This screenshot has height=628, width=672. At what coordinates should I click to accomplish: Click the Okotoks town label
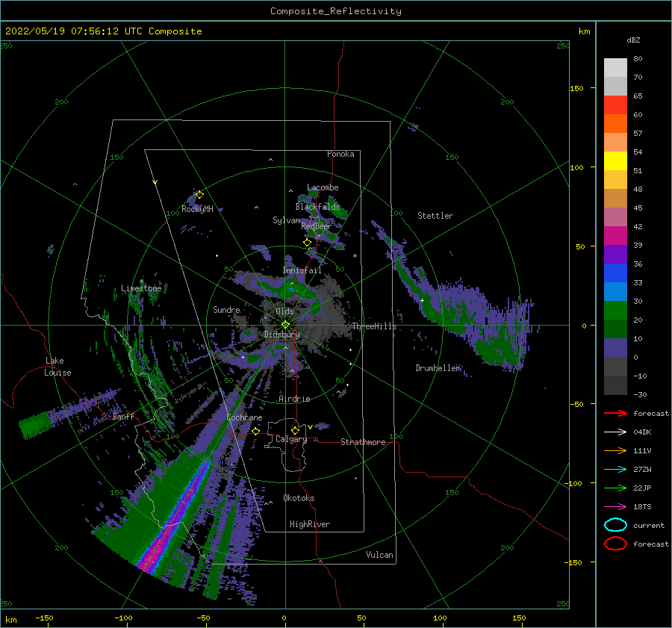299,498
